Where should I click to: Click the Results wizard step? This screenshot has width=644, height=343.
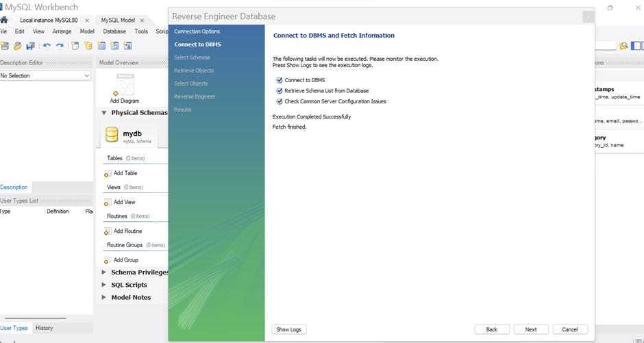coord(183,110)
